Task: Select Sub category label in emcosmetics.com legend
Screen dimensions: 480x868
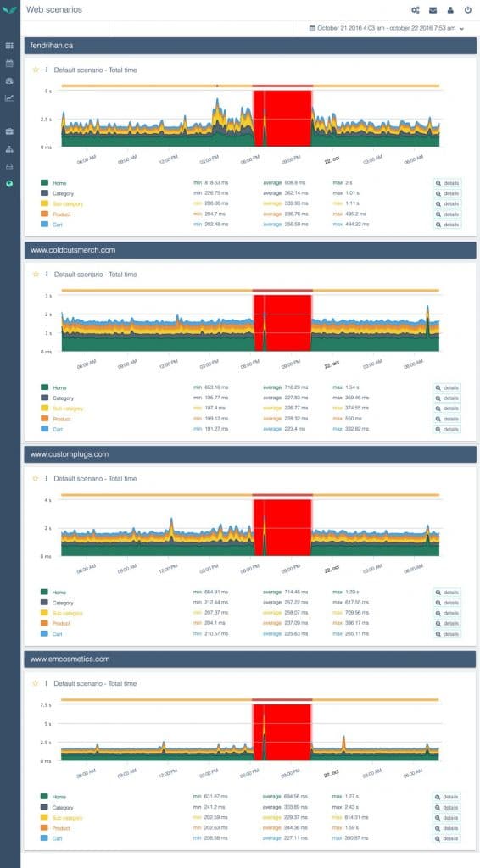Action: pyautogui.click(x=68, y=818)
